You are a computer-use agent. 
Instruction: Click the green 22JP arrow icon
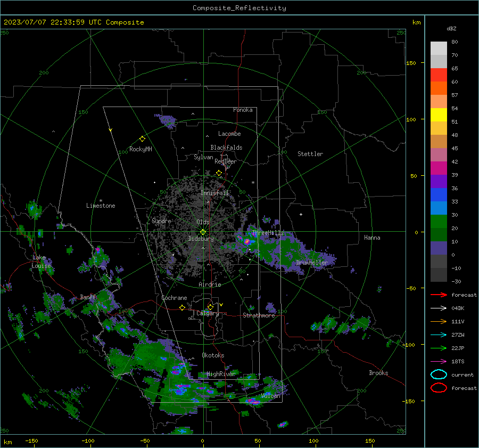(439, 348)
